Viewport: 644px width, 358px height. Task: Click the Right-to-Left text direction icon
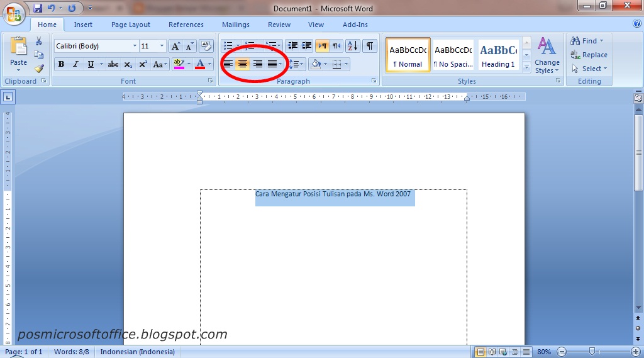(336, 46)
